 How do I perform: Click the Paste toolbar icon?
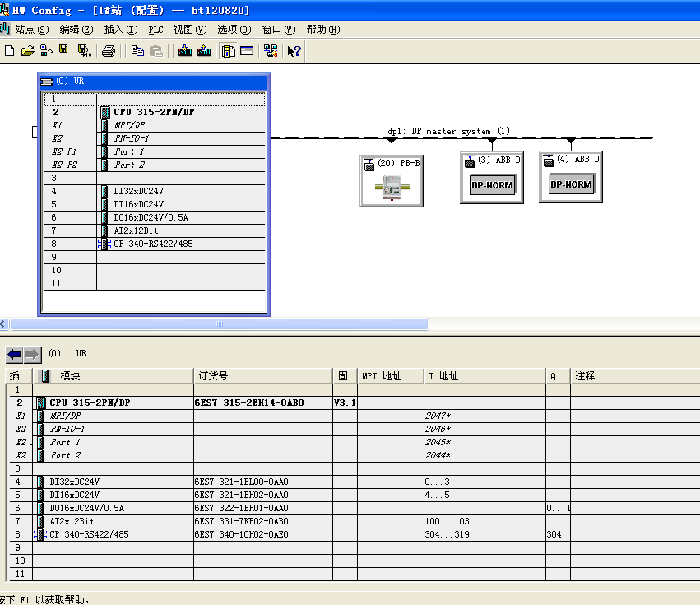click(155, 51)
